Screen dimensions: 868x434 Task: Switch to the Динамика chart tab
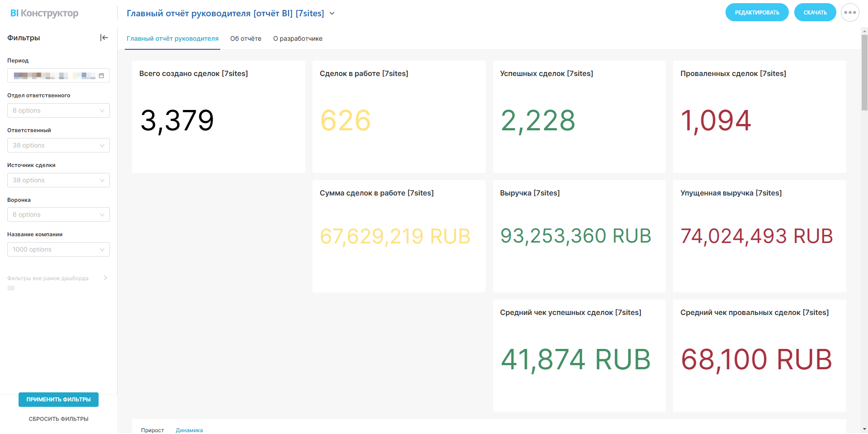click(x=189, y=430)
